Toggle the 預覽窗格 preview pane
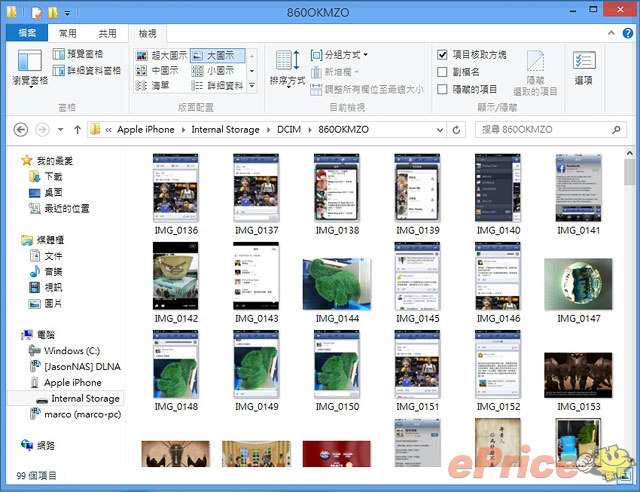This screenshot has height=492, width=640. pos(95,55)
